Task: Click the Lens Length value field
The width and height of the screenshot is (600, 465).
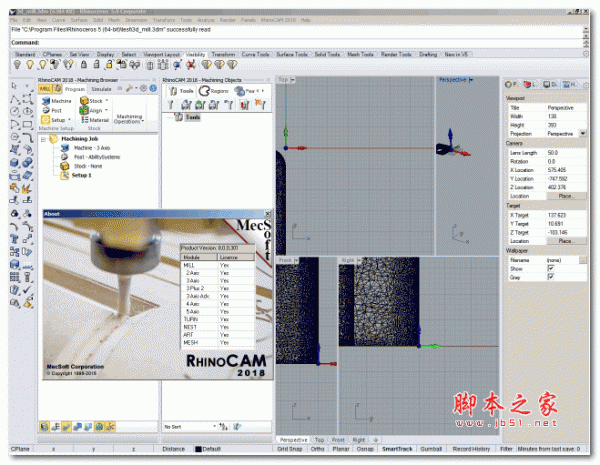Action: (x=566, y=153)
